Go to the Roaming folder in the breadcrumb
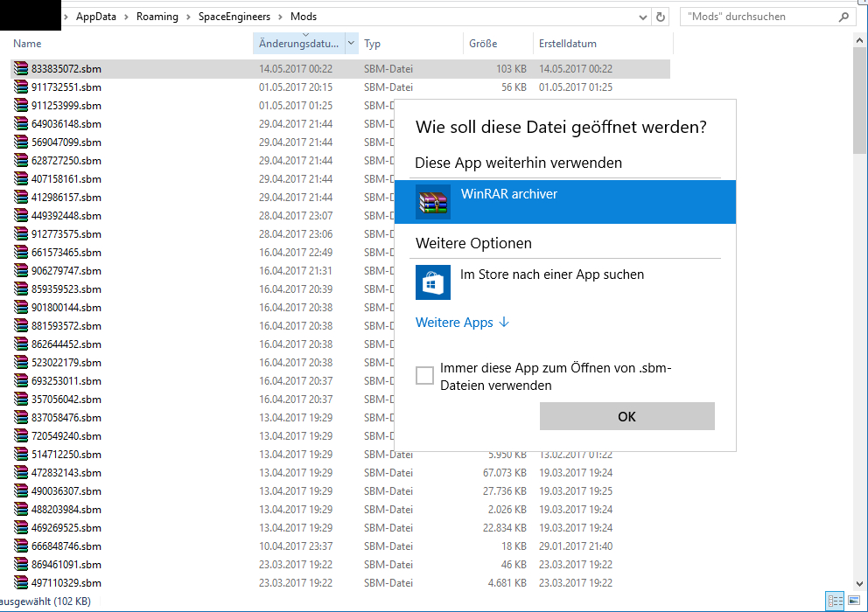 click(x=157, y=17)
